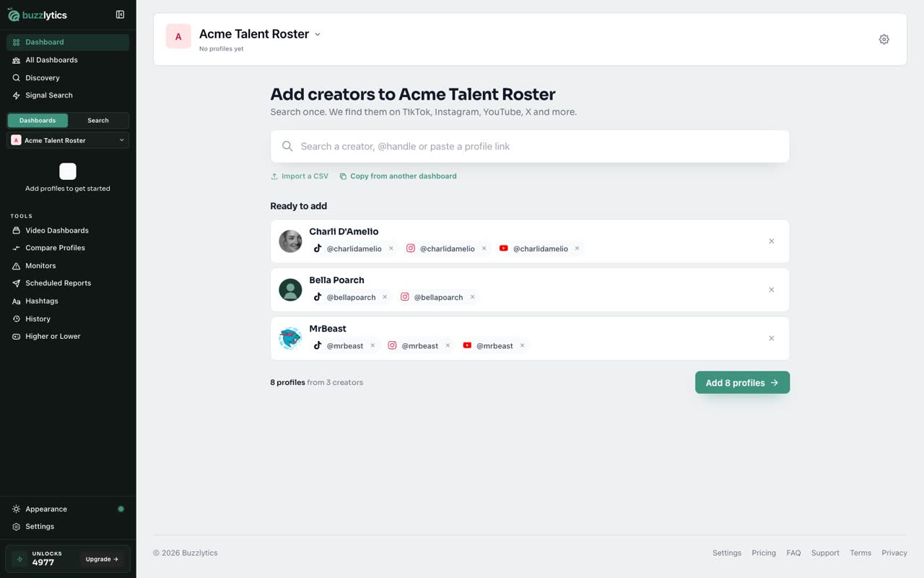Open Monitors tool
The image size is (924, 578).
pyautogui.click(x=68, y=266)
